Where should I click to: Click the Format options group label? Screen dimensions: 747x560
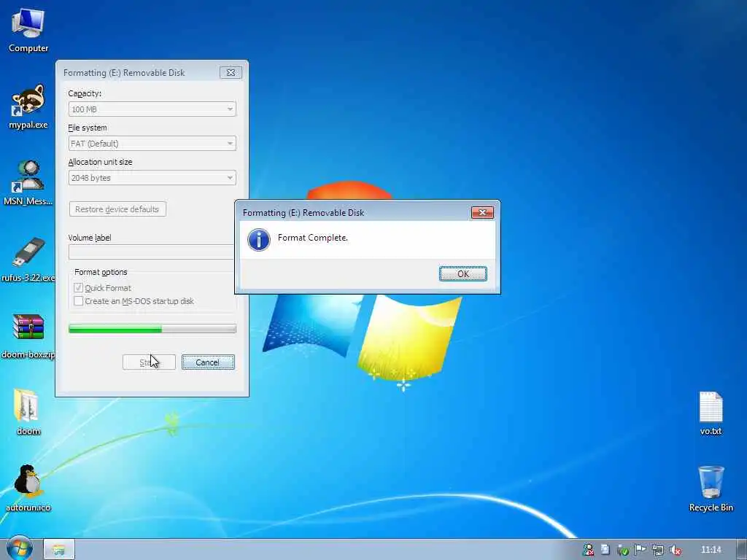(x=101, y=272)
